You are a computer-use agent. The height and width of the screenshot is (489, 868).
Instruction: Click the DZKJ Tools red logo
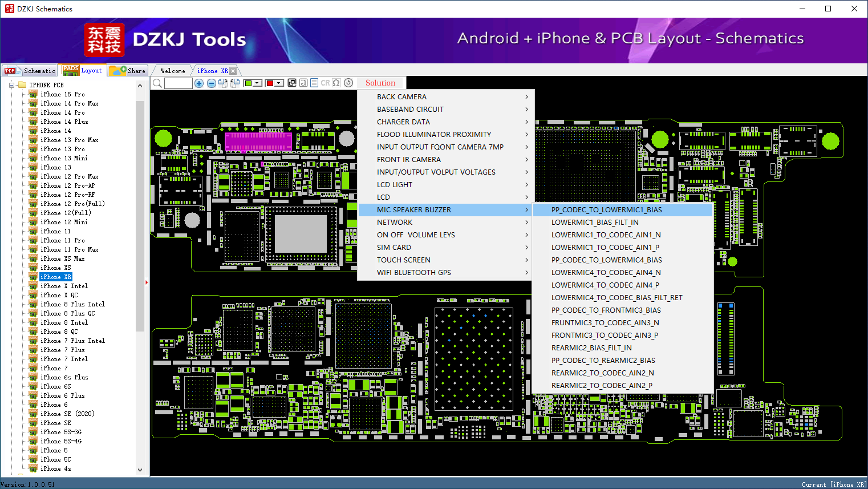pyautogui.click(x=104, y=40)
